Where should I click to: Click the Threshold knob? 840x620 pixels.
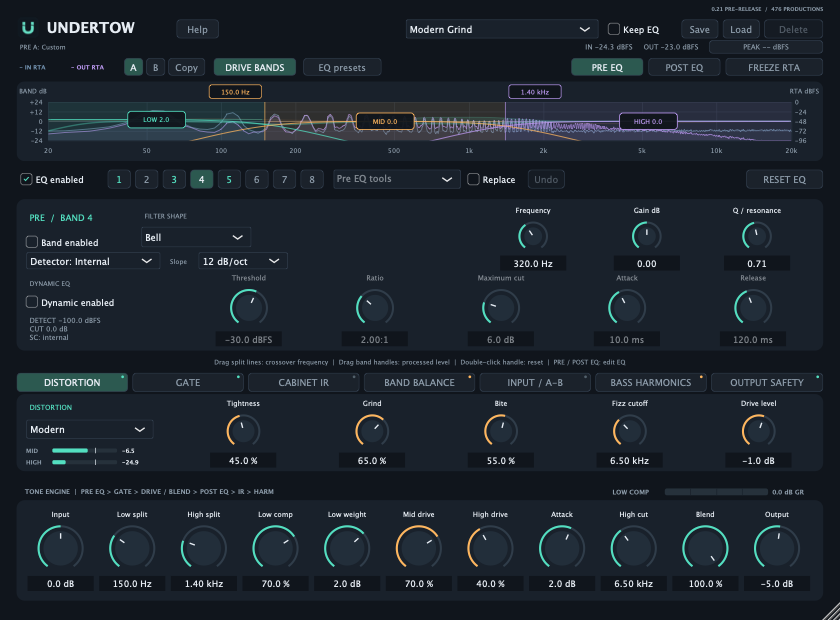249,307
